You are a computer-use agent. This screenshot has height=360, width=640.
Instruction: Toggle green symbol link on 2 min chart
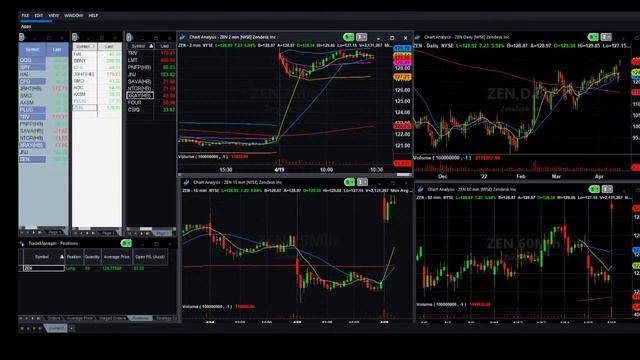349,37
